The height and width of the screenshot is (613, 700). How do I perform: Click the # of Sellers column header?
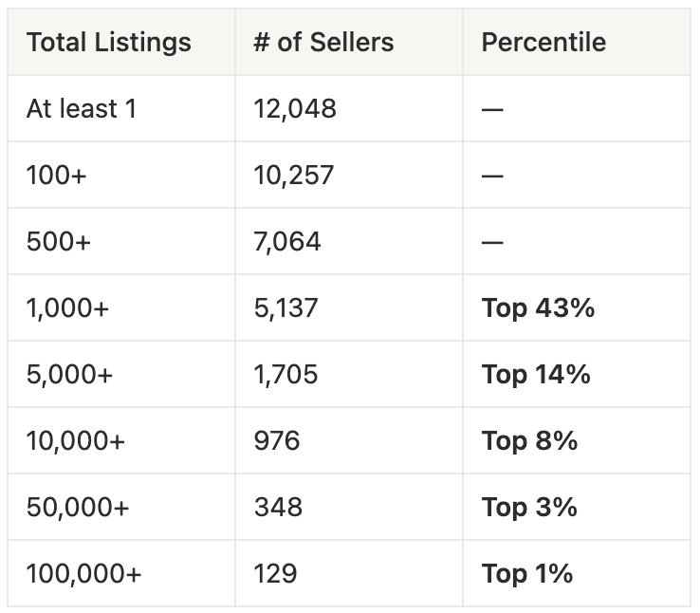323,43
